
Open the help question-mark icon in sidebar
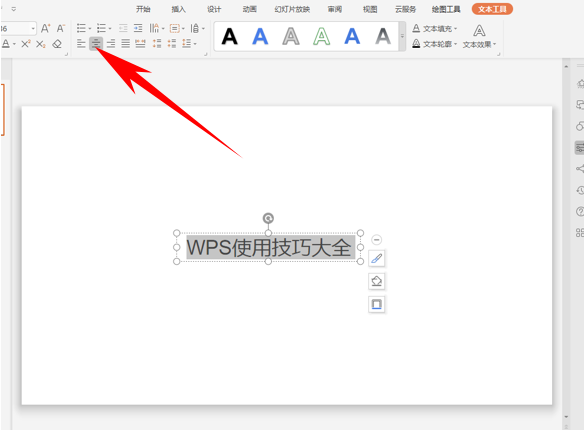pyautogui.click(x=580, y=212)
